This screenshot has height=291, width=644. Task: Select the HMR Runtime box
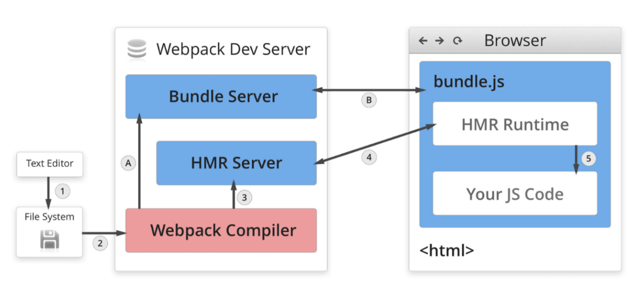(514, 124)
